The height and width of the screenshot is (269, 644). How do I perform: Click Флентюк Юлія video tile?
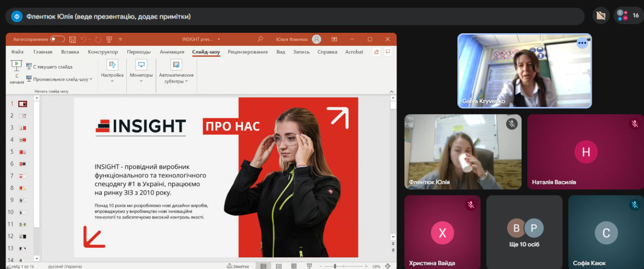click(x=463, y=152)
